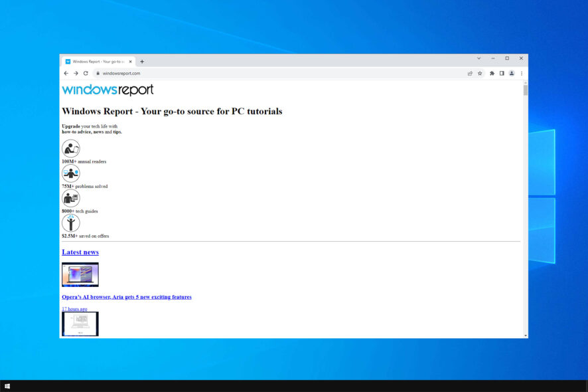This screenshot has height=392, width=588.
Task: Open the Opera's AI browser Aria article link
Action: (127, 297)
